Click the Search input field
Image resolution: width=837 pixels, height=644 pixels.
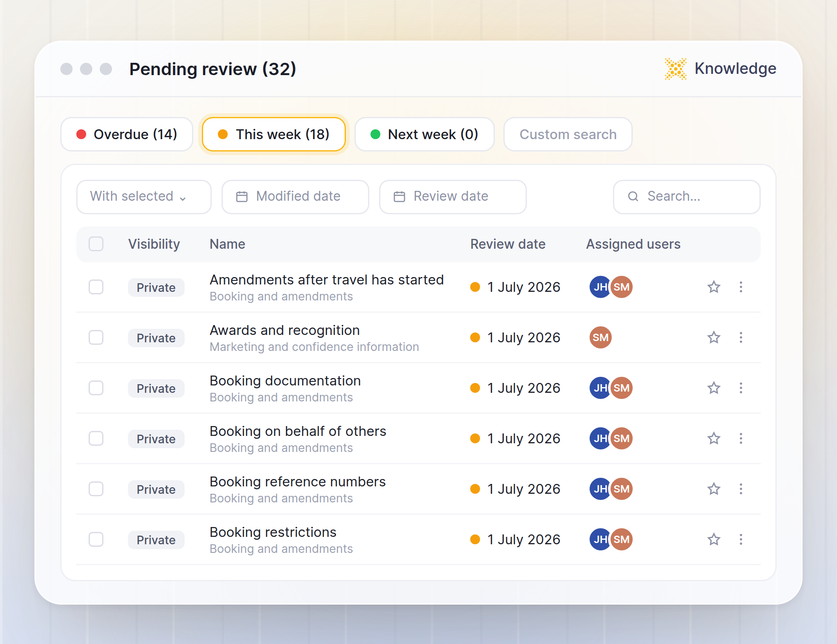(686, 197)
